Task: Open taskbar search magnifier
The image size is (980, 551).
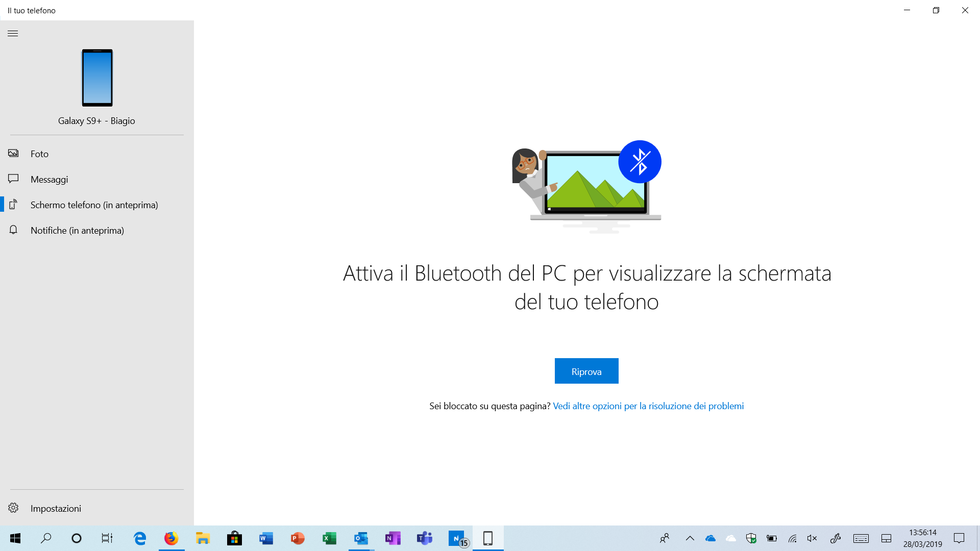Action: pos(46,538)
